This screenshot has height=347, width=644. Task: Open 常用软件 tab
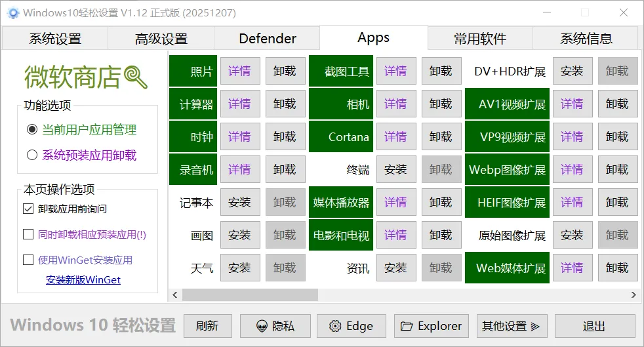[x=480, y=39]
